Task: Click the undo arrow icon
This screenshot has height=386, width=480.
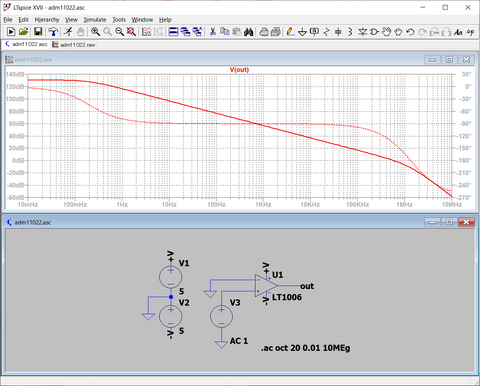Action: [410, 32]
